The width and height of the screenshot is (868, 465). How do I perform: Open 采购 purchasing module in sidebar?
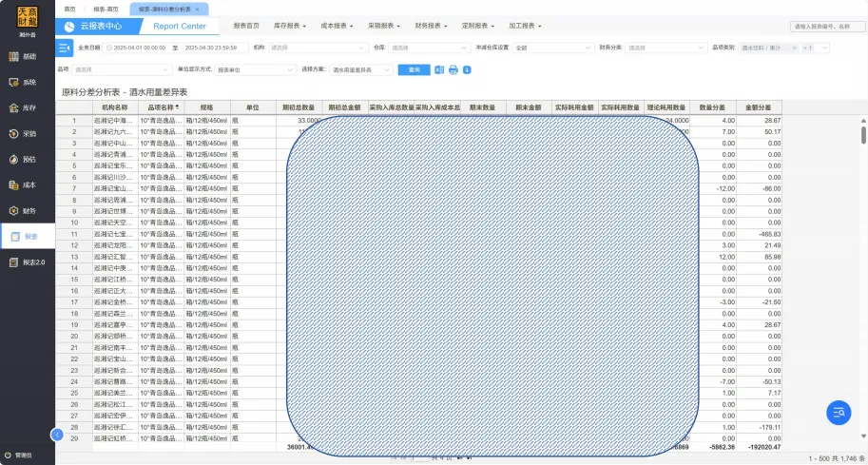27,134
